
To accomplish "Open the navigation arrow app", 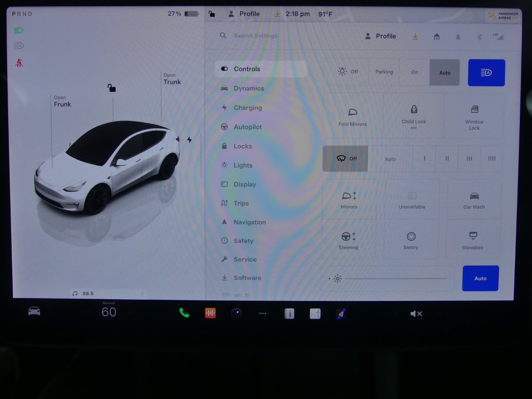I will tap(341, 314).
